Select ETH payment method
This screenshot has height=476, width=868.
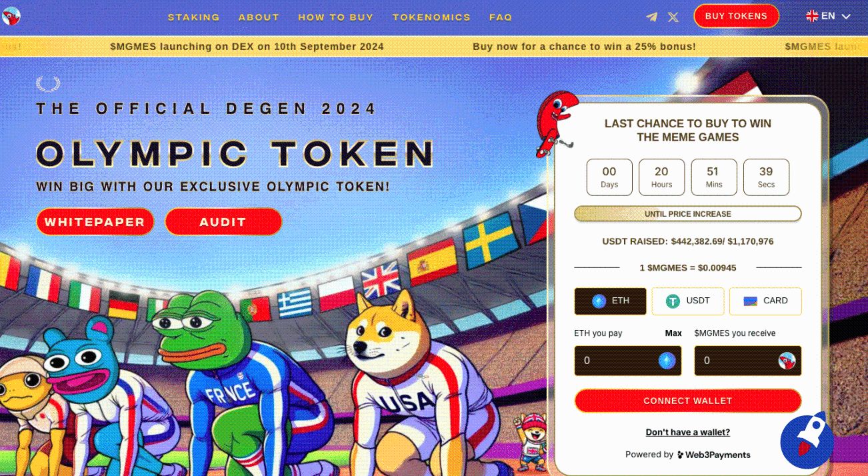tap(611, 301)
